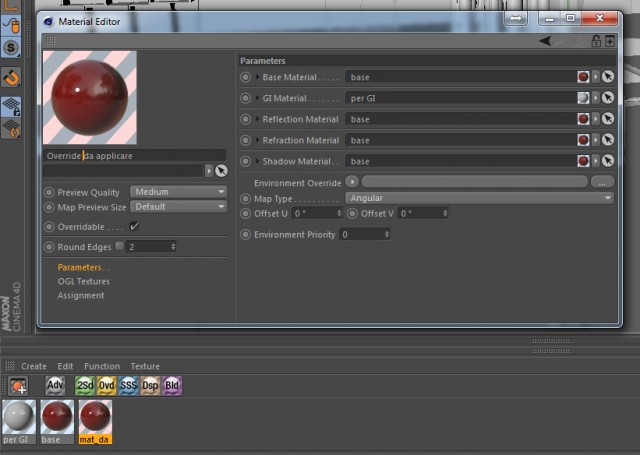The width and height of the screenshot is (640, 455).
Task: Enable the Round Edges checkbox
Action: click(x=119, y=246)
